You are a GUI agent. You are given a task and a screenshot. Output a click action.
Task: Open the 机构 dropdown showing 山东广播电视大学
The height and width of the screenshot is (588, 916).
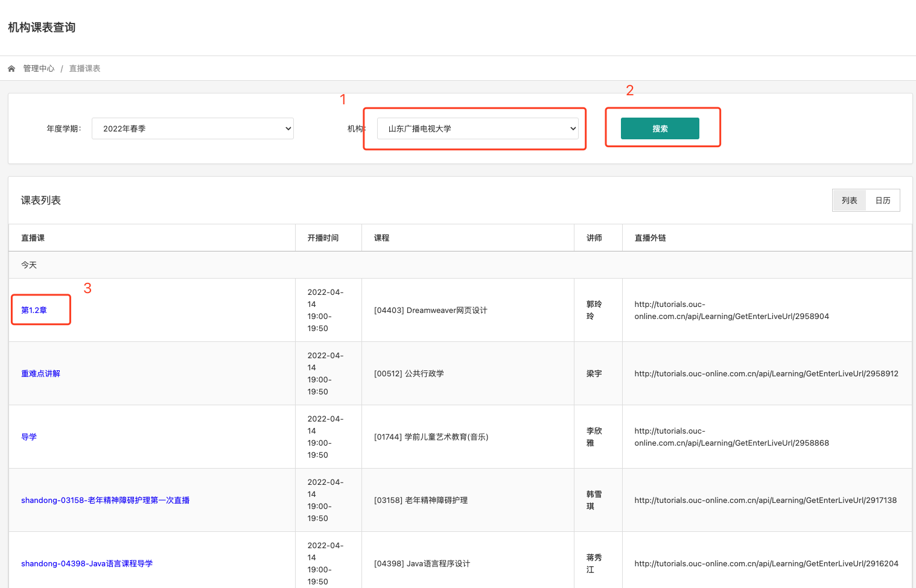click(478, 128)
